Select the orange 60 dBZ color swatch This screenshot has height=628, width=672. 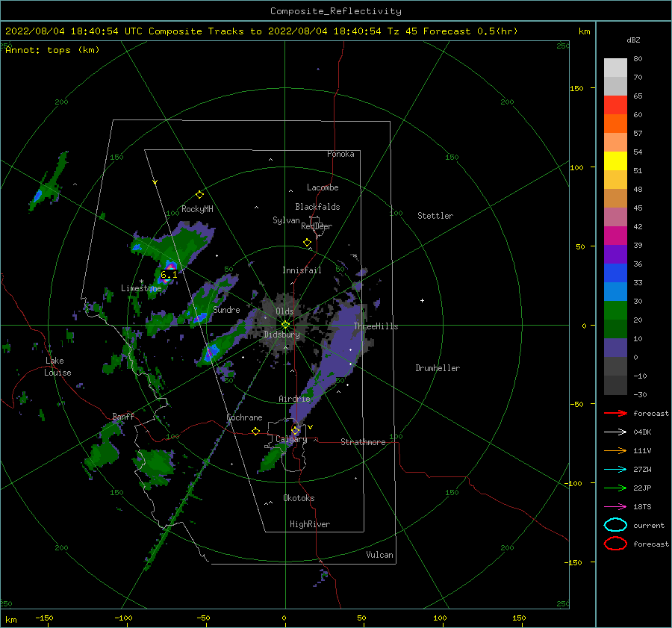click(615, 123)
